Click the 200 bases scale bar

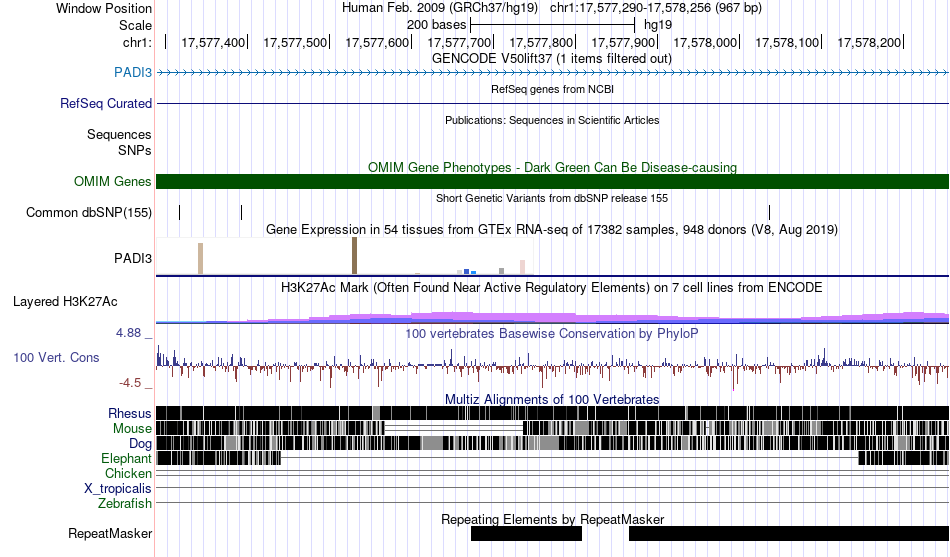553,25
